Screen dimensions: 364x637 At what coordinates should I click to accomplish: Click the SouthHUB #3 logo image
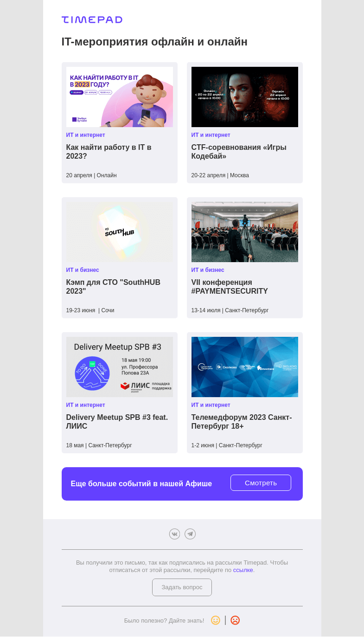(x=120, y=232)
